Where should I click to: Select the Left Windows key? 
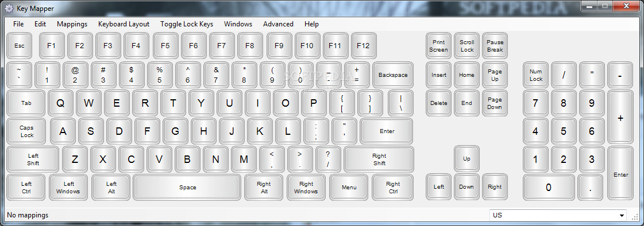tap(68, 188)
